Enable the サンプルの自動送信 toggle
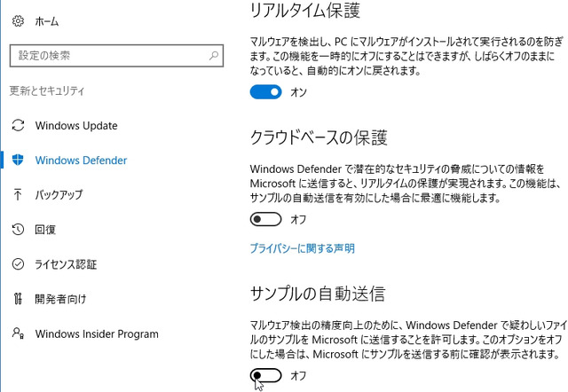Screen dimensions: 568x392 coord(265,375)
